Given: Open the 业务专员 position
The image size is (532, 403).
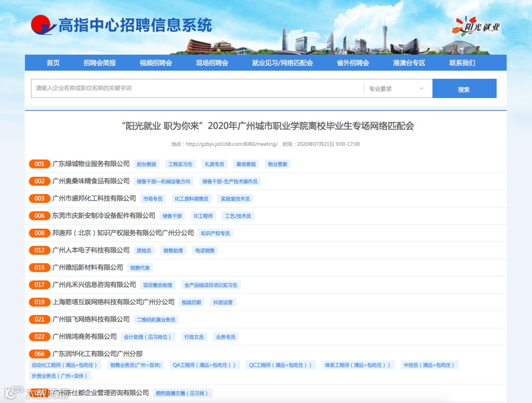Looking at the screenshot, I should pos(226,337).
